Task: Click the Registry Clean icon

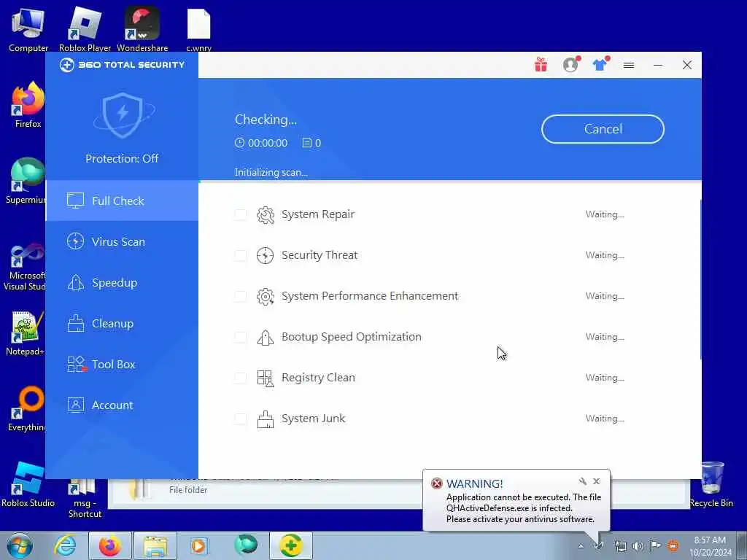Action: tap(266, 378)
